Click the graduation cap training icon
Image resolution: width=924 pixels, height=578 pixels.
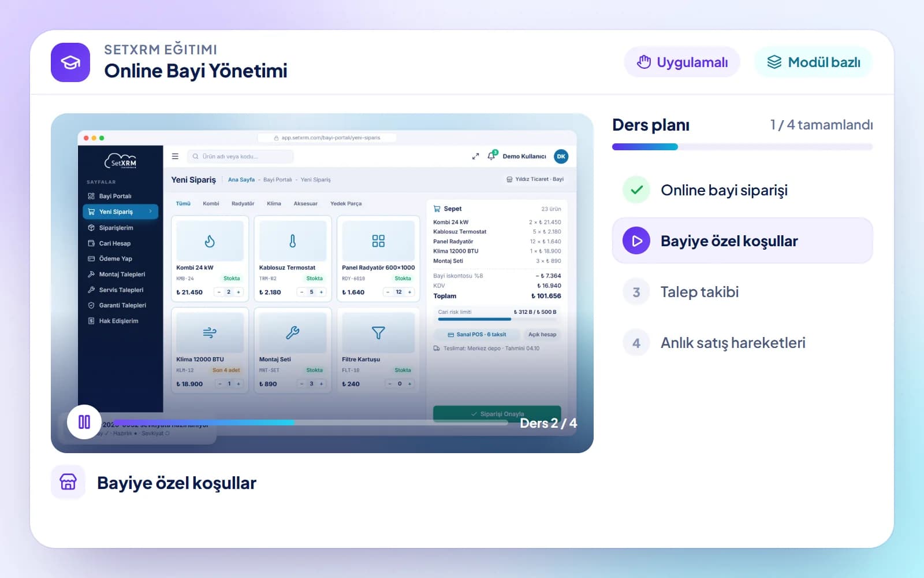click(x=70, y=62)
